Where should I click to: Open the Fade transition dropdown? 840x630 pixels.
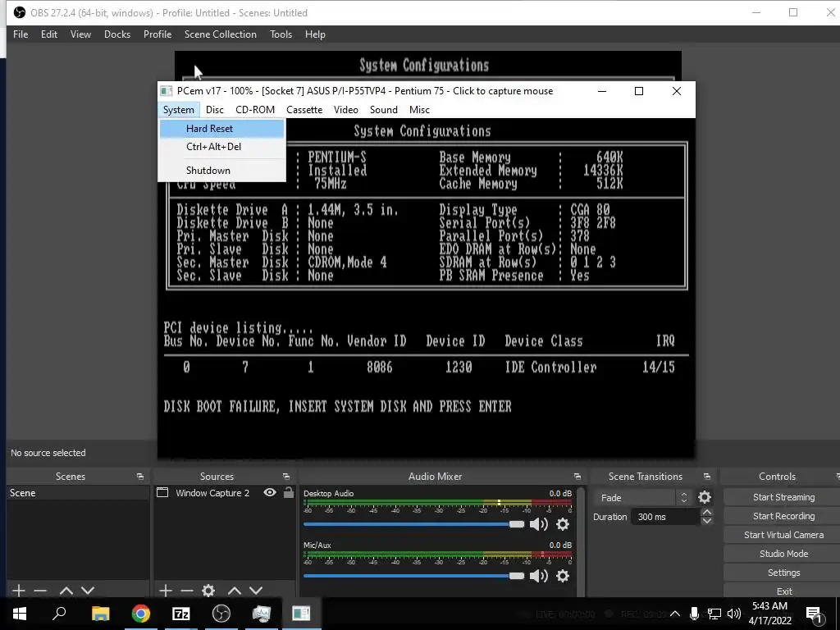click(642, 498)
